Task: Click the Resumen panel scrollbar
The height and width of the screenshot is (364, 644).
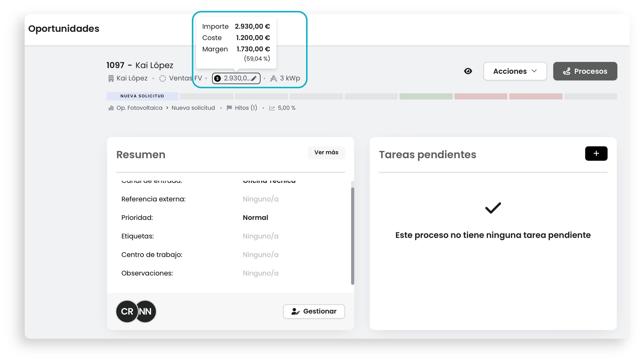Action: 352,236
